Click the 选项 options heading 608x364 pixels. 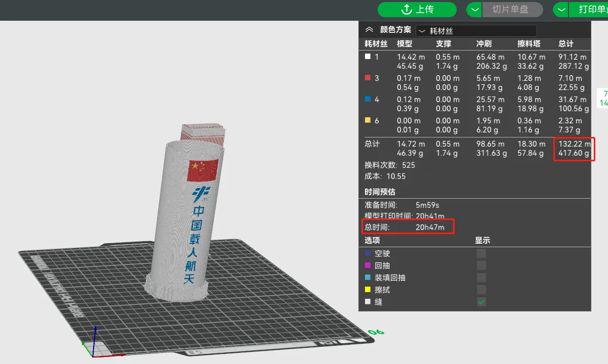[x=372, y=241]
